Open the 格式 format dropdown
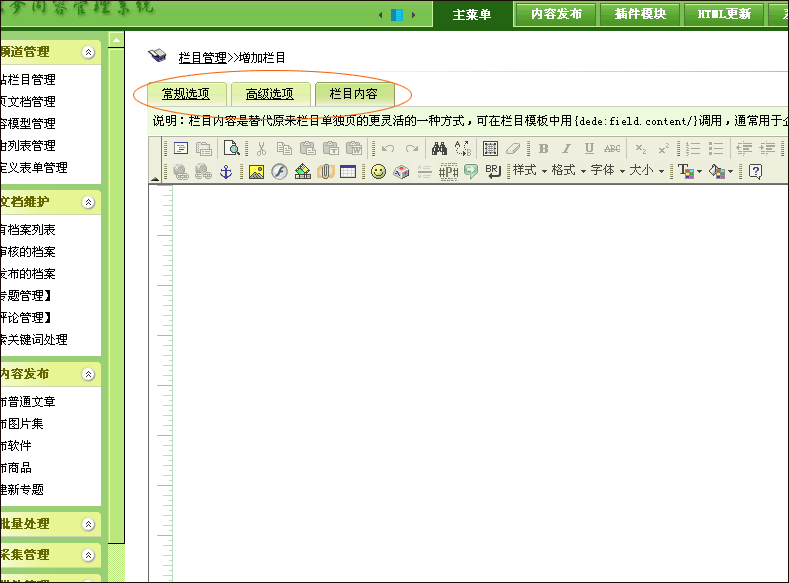This screenshot has height=583, width=789. (x=568, y=171)
